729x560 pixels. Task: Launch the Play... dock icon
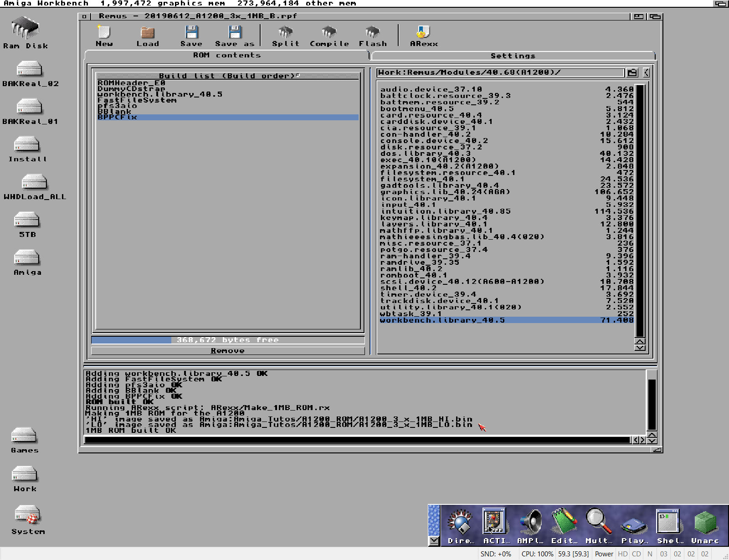[x=634, y=526]
